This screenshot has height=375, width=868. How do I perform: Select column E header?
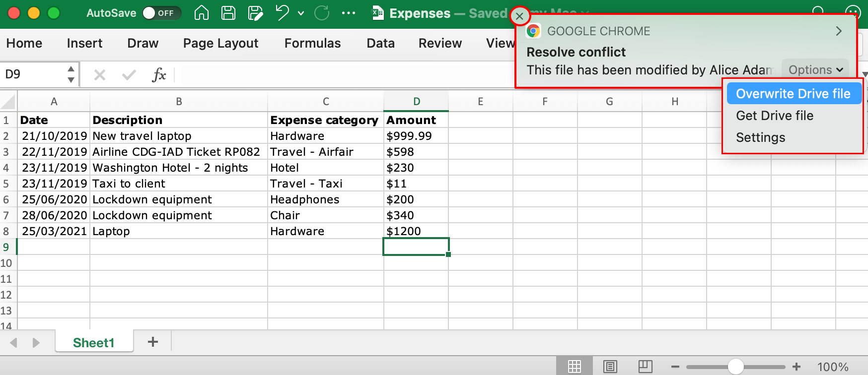tap(481, 102)
